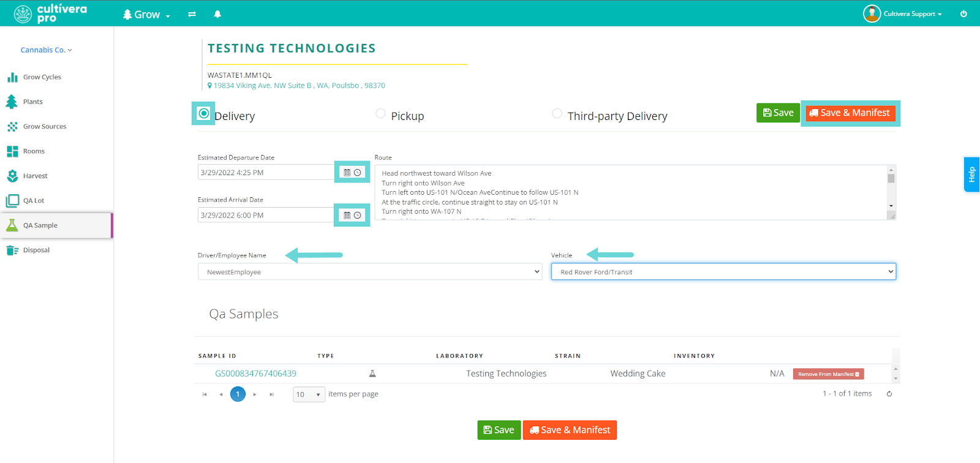Image resolution: width=980 pixels, height=463 pixels.
Task: Click the Inventory column header
Action: point(694,356)
